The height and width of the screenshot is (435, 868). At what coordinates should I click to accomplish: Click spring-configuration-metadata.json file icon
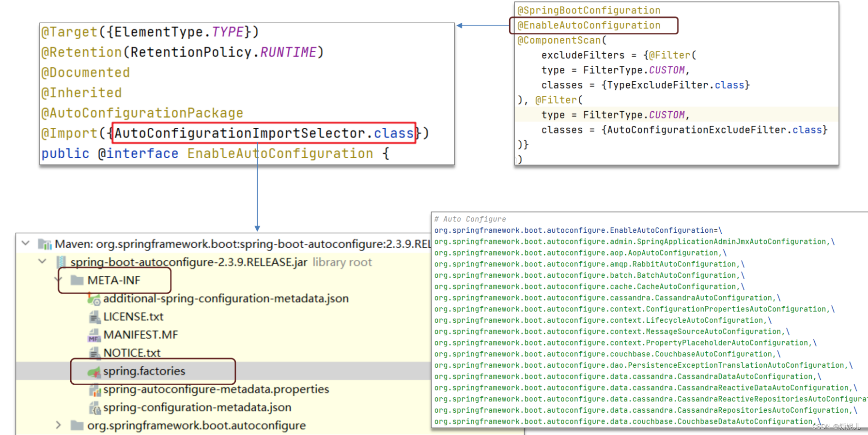click(95, 408)
